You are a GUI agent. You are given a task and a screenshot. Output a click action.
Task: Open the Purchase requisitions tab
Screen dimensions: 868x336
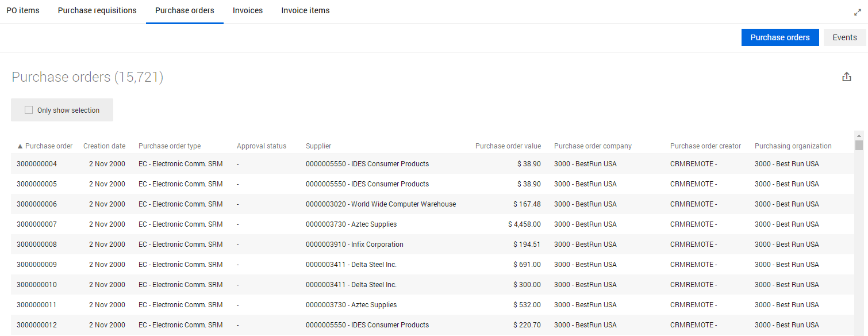[x=97, y=10]
